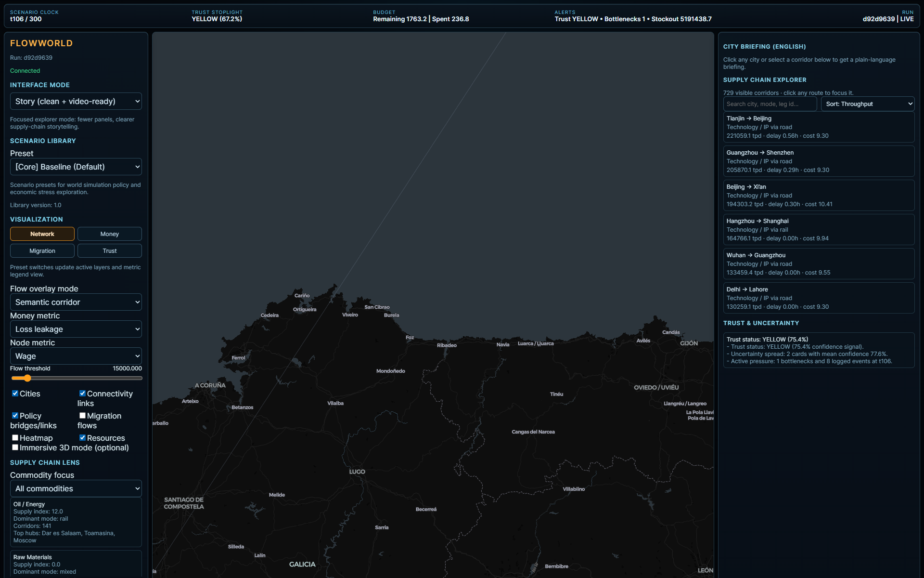Toggle the Cities layer checkbox
The width and height of the screenshot is (924, 578).
(15, 394)
